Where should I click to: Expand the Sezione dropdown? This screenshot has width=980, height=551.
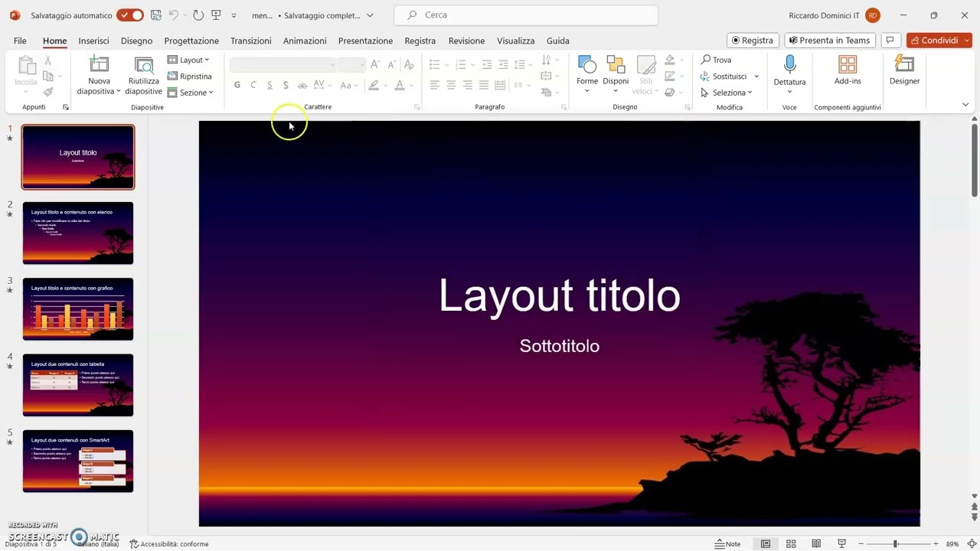(x=190, y=93)
